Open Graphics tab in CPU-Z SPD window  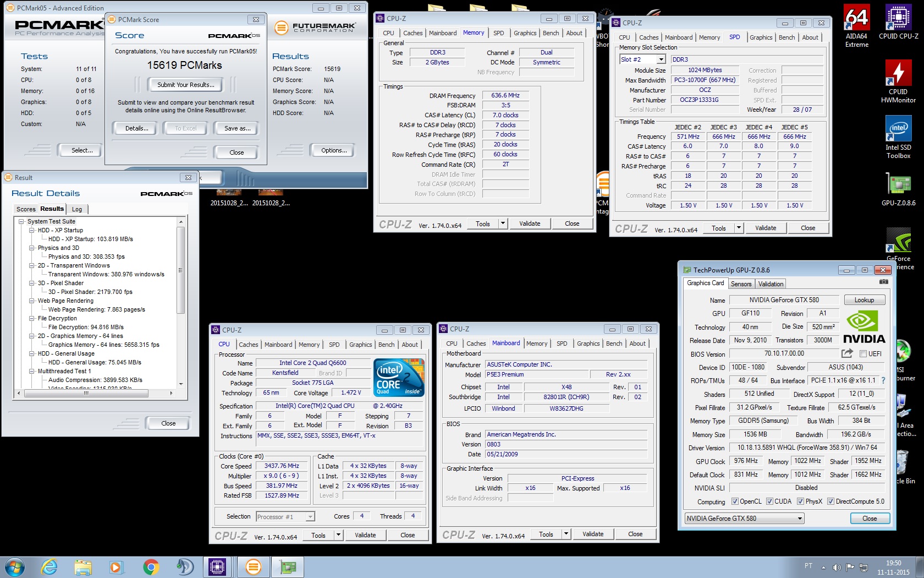point(761,37)
